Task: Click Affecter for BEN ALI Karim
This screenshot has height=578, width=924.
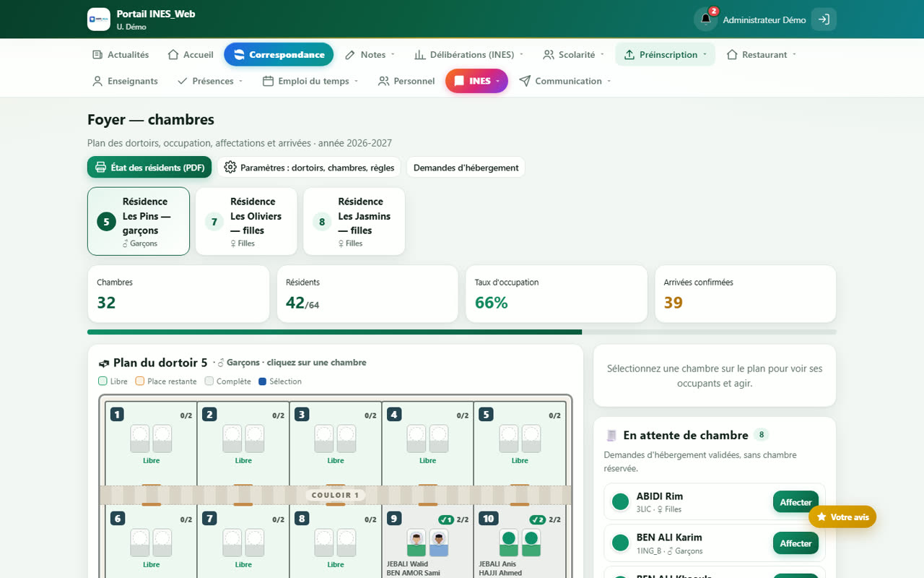Action: [x=796, y=543]
